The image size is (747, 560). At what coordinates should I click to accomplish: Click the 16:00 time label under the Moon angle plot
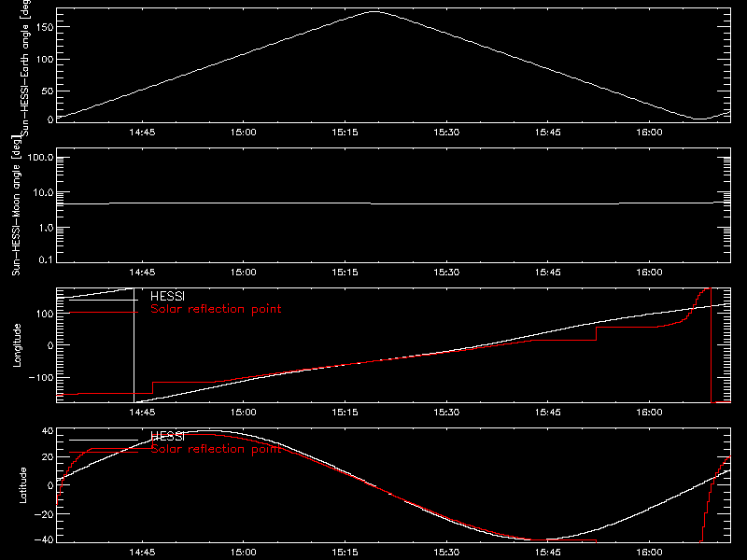[x=649, y=272]
